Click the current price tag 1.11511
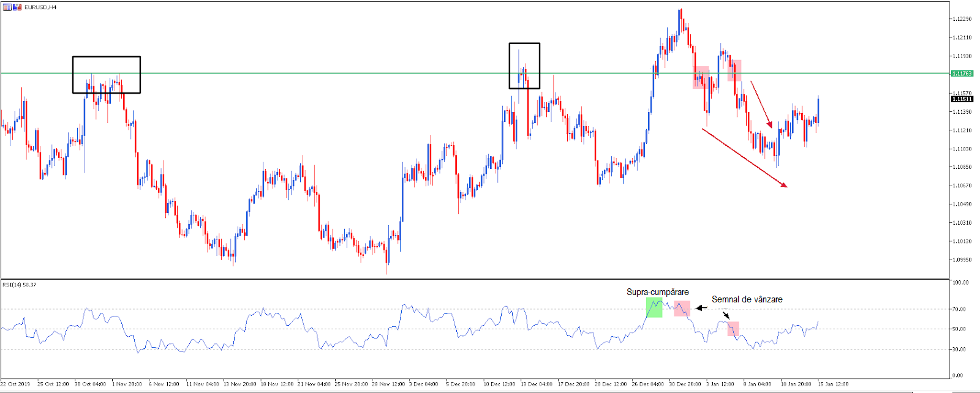This screenshot has width=980, height=393. [962, 99]
